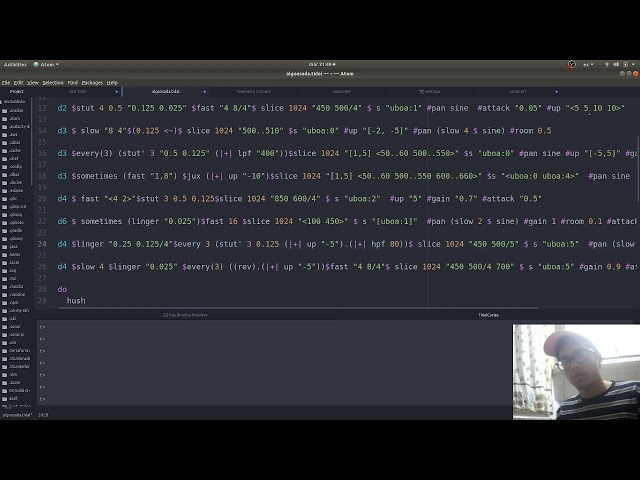Open the View menu
The width and height of the screenshot is (640, 480).
33,82
